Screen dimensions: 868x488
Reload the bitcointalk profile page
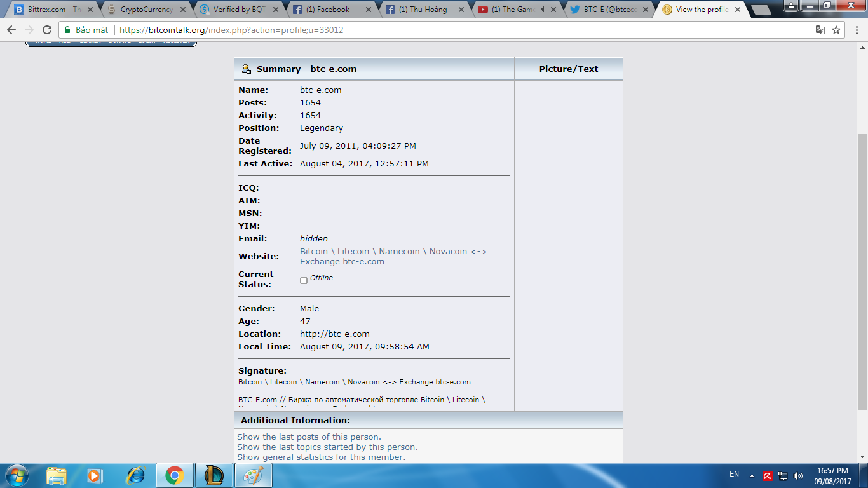47,30
